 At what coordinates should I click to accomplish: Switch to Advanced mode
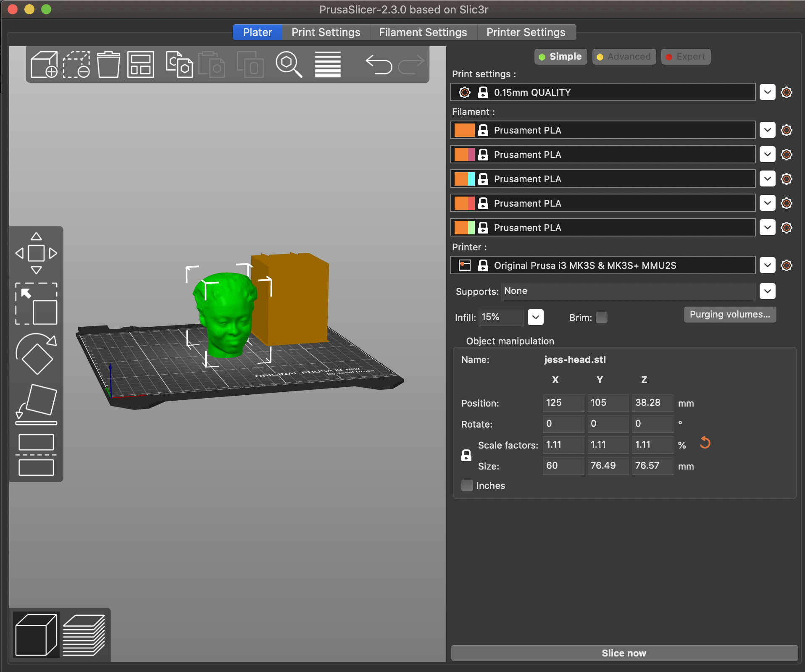point(624,57)
